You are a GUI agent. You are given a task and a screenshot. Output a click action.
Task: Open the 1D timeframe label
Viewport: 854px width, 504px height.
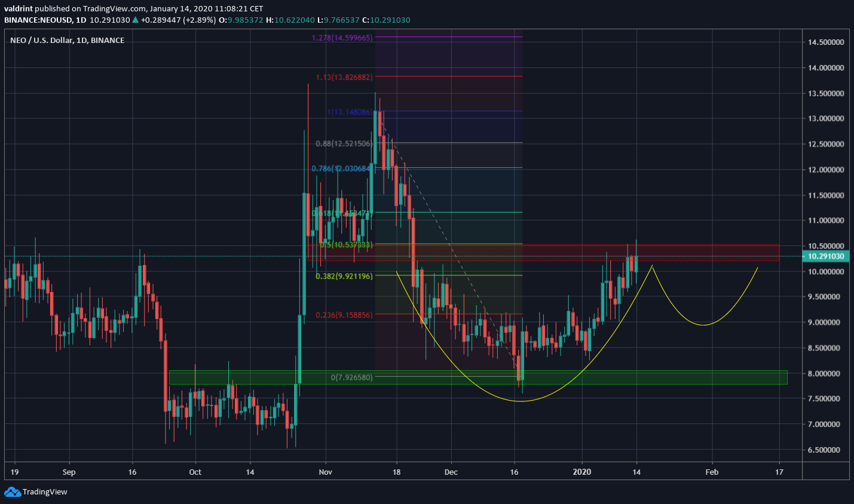[80, 20]
